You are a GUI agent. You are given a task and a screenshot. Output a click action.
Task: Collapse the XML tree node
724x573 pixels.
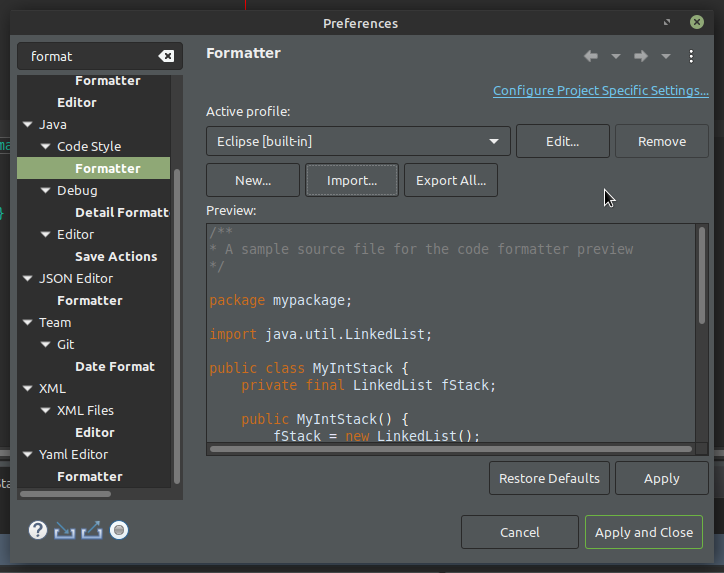click(28, 388)
